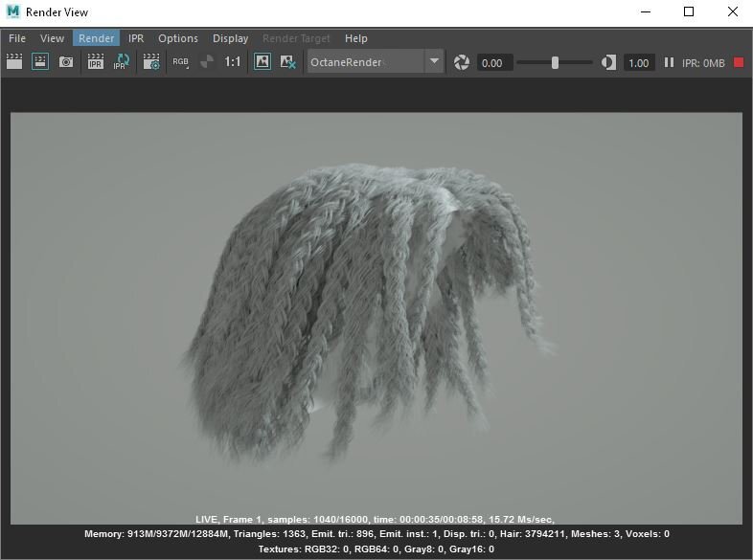
Task: Stop IPR with the red button
Action: (x=739, y=62)
